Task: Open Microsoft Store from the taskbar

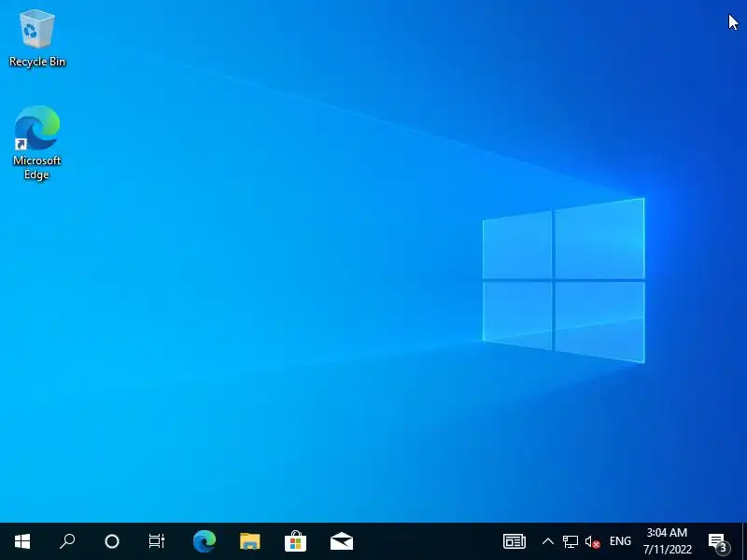Action: coord(295,541)
